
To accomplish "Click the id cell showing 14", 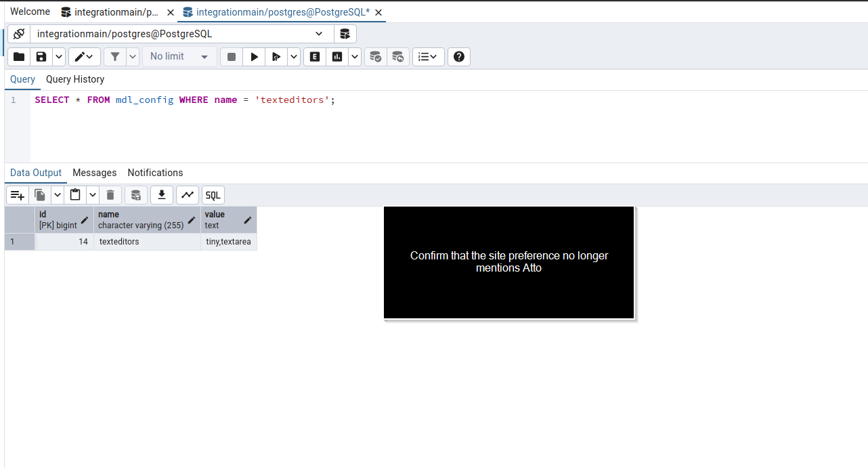I will click(x=64, y=242).
